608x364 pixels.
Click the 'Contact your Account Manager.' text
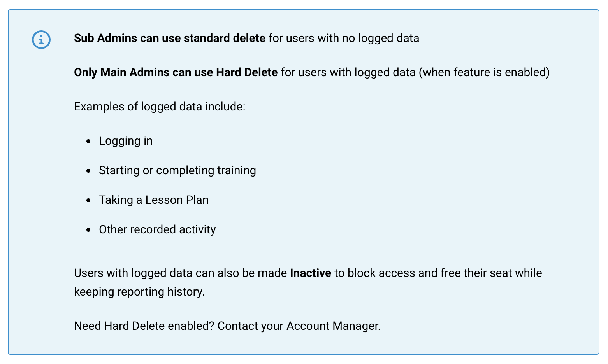pos(299,326)
